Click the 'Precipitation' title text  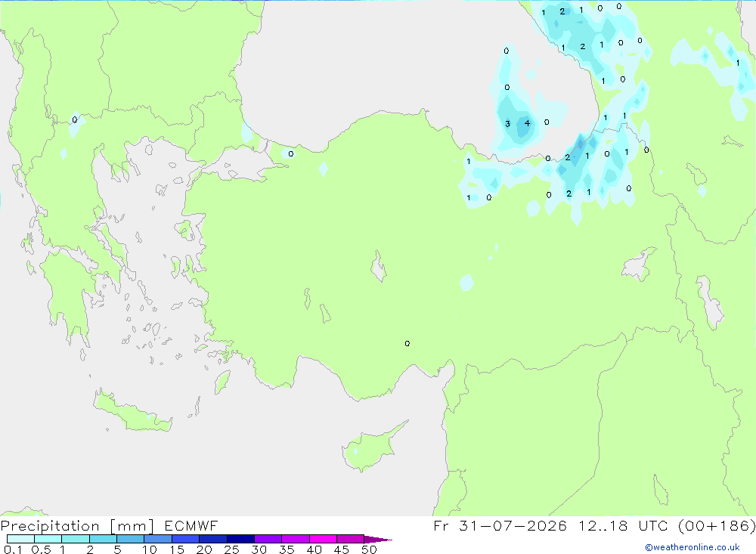50,526
